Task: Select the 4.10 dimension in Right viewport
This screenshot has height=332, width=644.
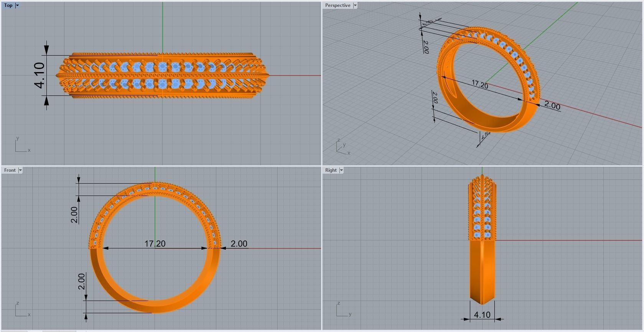Action: click(482, 315)
